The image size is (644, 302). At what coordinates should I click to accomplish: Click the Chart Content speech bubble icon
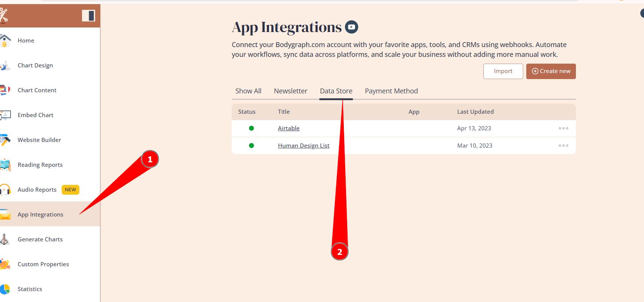(x=5, y=90)
